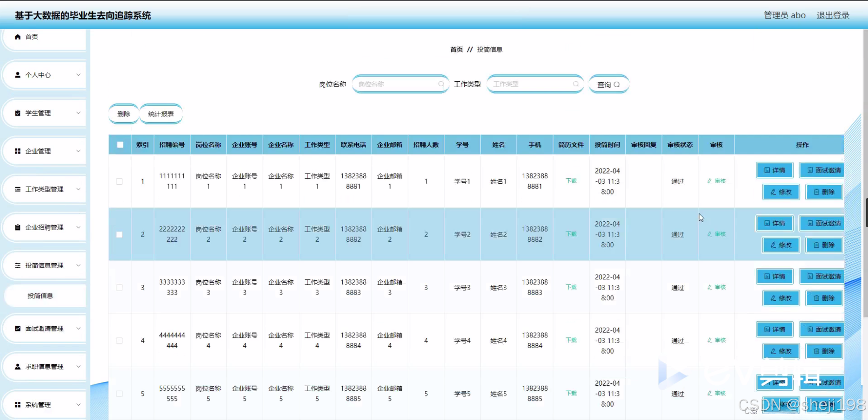Click the pen 审核 icon on row 1
This screenshot has width=868, height=420.
[709, 181]
